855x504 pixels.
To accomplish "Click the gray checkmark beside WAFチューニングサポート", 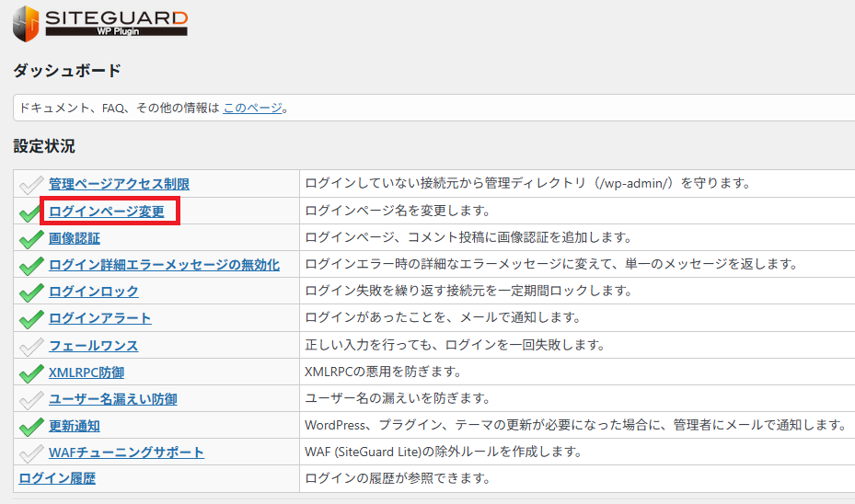I will tap(31, 452).
